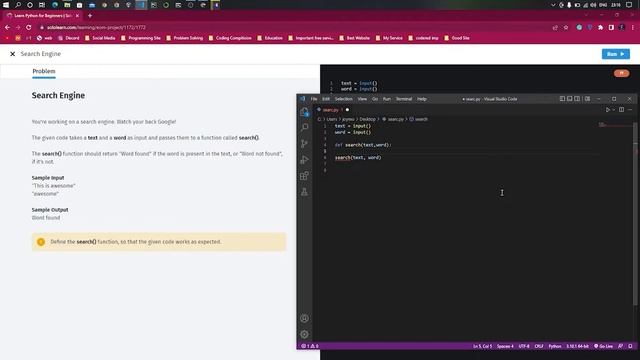Click the Chrome address bar
Image resolution: width=640 pixels, height=360 pixels.
point(294,27)
